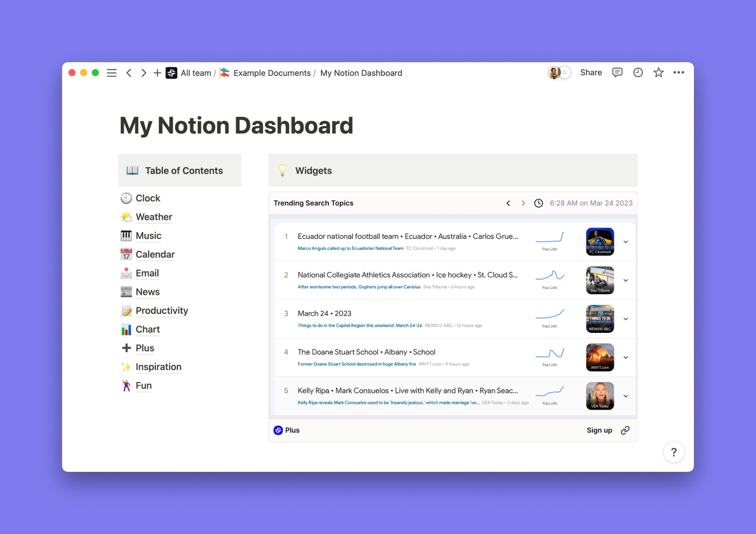The height and width of the screenshot is (534, 756).
Task: Open article 'After worrisome two periods, Gophers jump all over Canisius'
Action: [359, 287]
